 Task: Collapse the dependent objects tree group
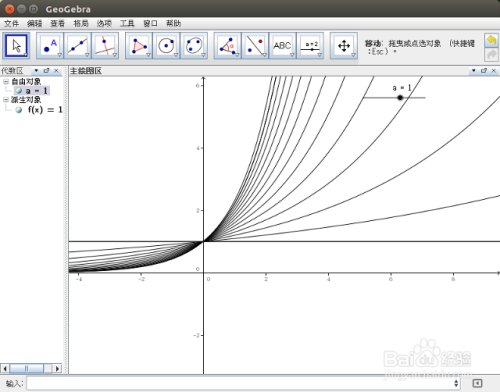(6, 100)
